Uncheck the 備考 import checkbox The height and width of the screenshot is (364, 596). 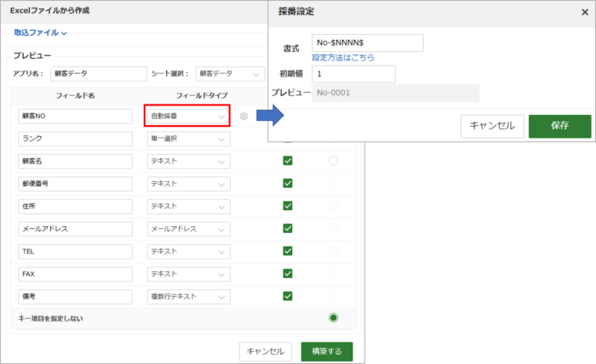pyautogui.click(x=288, y=296)
